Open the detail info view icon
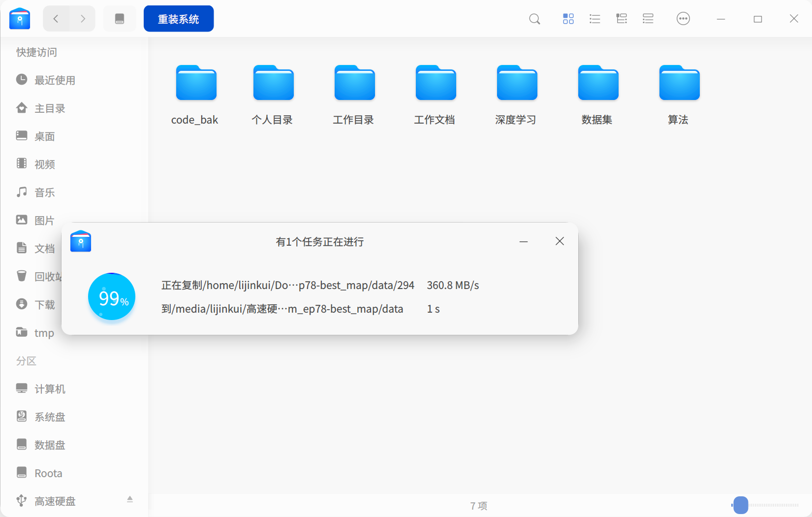812x517 pixels. point(648,19)
